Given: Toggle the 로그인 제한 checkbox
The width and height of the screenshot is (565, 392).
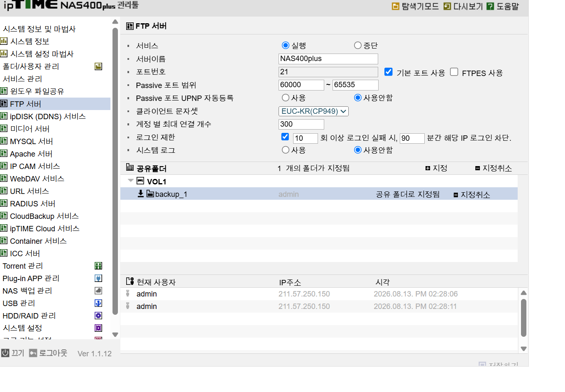Looking at the screenshot, I should (x=285, y=137).
